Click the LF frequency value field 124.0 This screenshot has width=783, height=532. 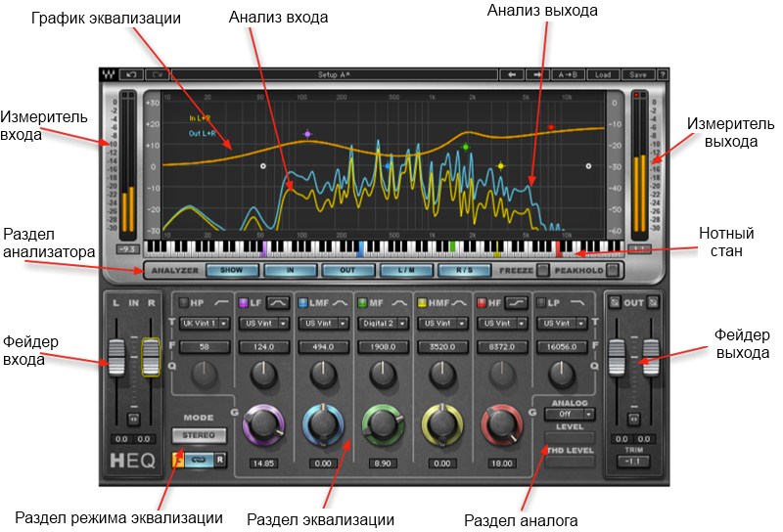(263, 346)
